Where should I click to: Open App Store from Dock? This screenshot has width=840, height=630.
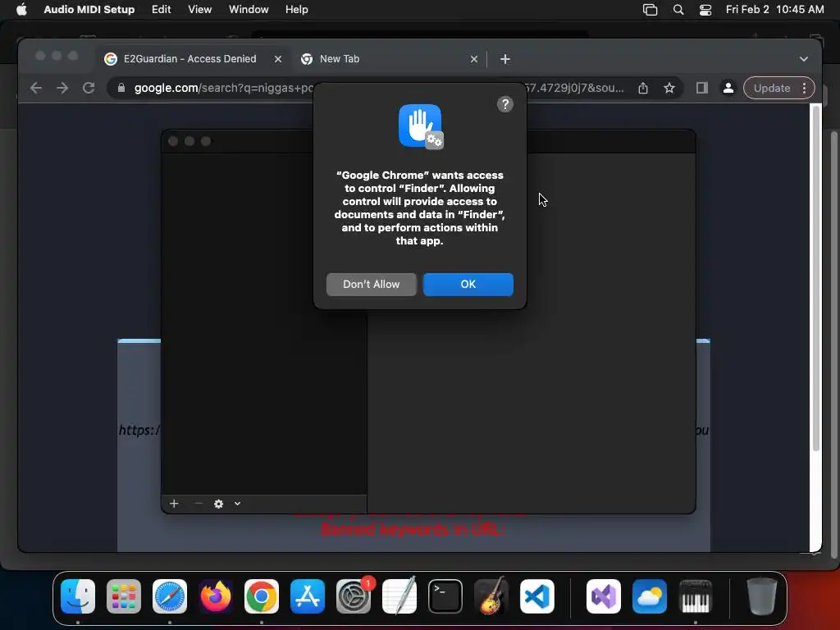pos(308,596)
